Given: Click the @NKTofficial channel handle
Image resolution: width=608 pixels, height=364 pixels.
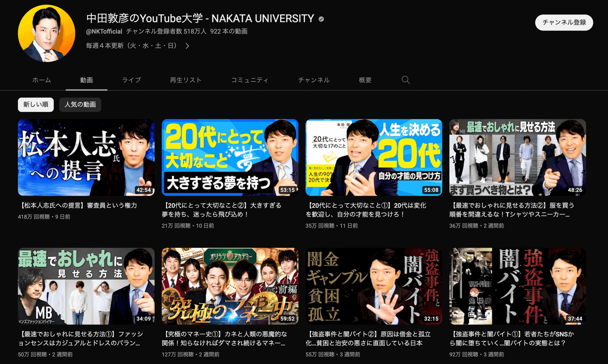Looking at the screenshot, I should (x=104, y=31).
